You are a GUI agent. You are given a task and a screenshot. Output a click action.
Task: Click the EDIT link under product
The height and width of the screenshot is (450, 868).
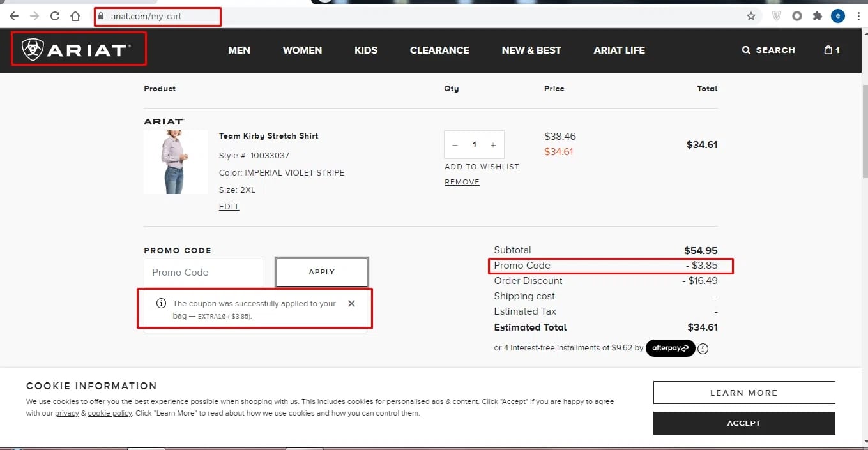(x=229, y=207)
